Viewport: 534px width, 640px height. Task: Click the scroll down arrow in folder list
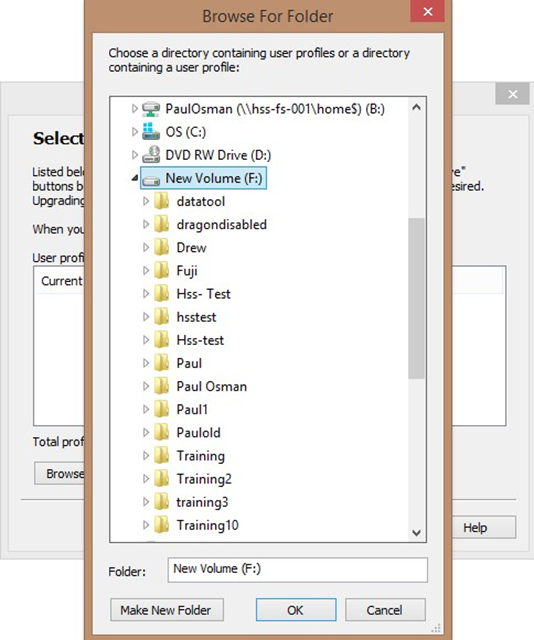pos(416,533)
